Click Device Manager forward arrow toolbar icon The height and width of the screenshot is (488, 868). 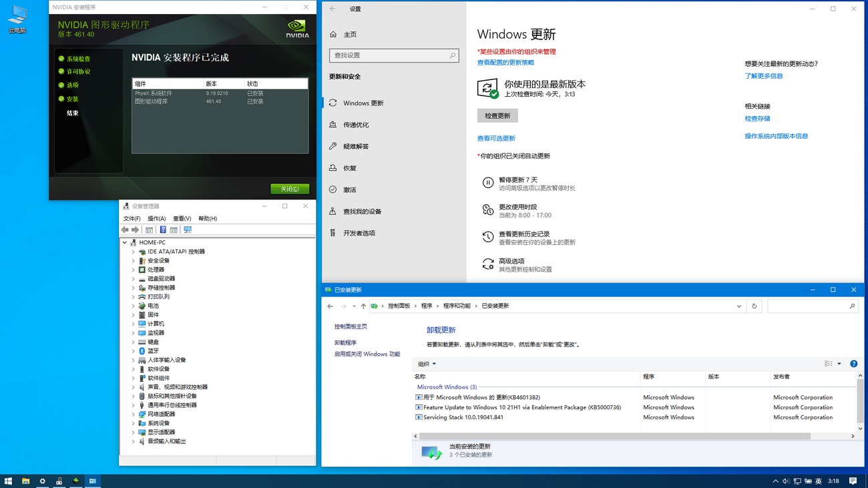(135, 230)
